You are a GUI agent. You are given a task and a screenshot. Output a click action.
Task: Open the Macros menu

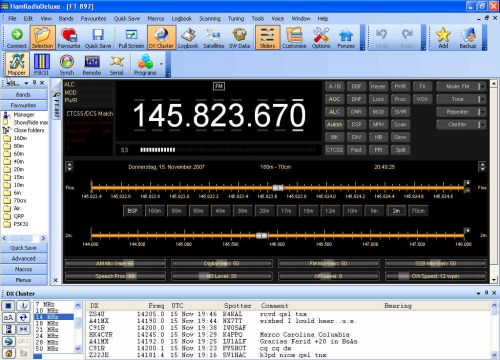click(x=156, y=19)
